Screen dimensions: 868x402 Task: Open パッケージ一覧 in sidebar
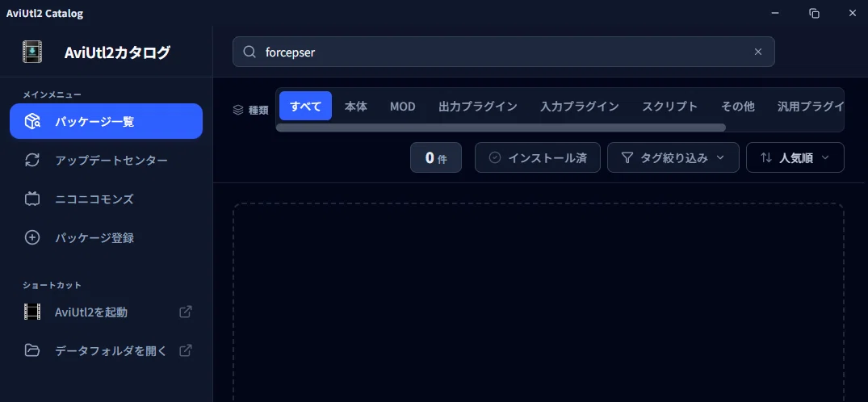(107, 121)
